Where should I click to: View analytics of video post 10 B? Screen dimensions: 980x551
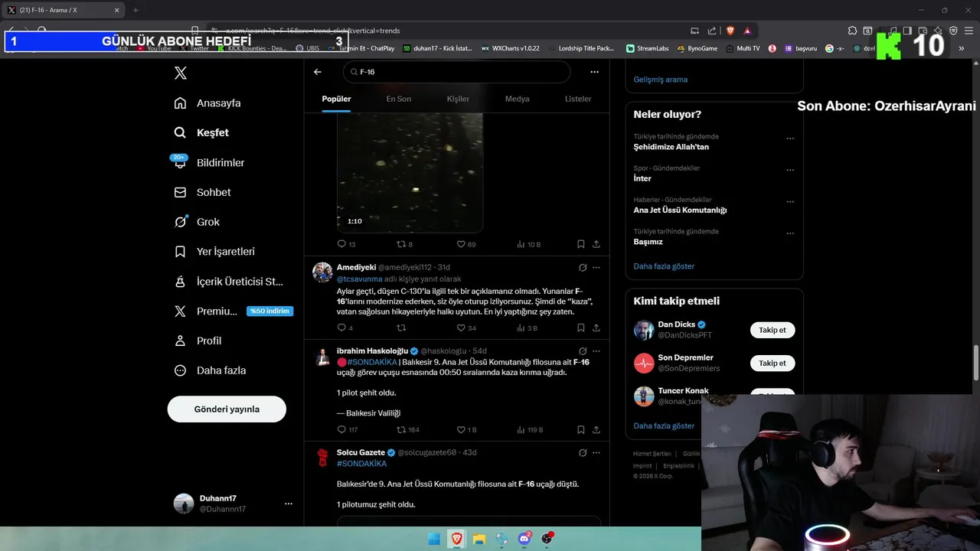click(528, 244)
